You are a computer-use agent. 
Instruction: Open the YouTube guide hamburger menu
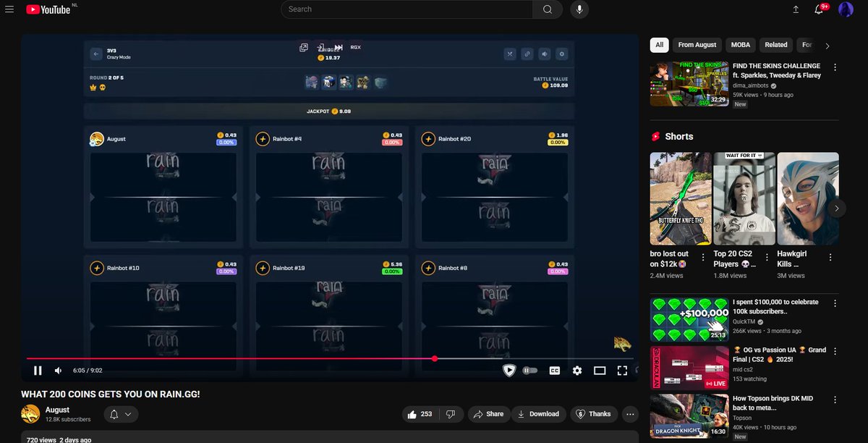pyautogui.click(x=9, y=9)
